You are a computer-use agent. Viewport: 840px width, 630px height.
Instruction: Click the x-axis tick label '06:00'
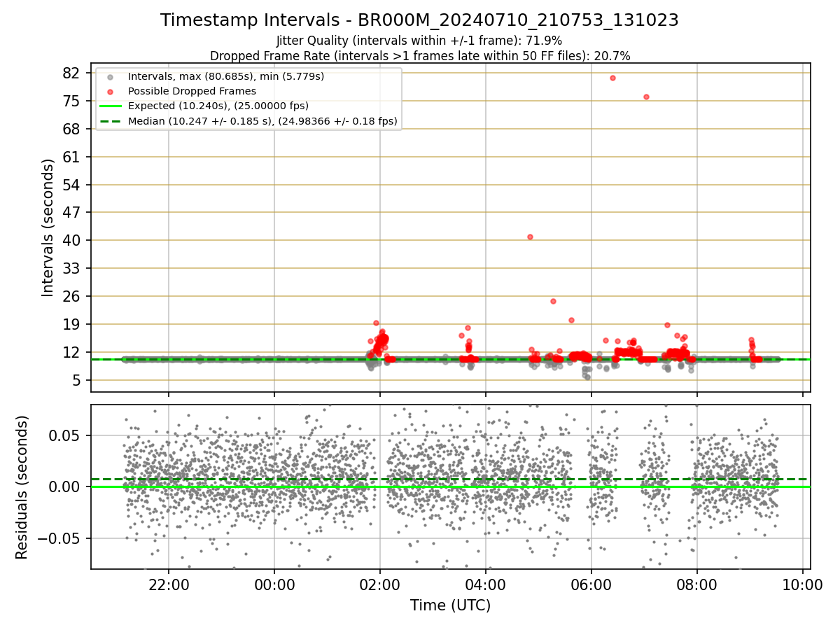pos(591,584)
